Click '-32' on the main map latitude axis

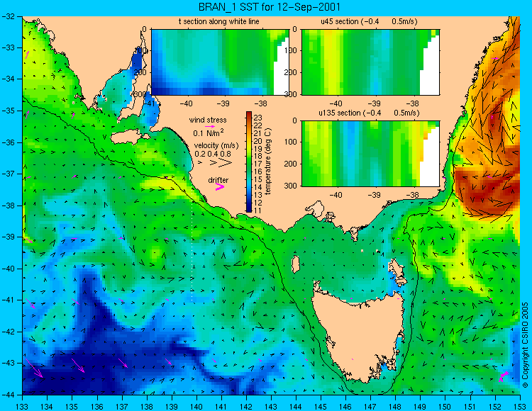[x=9, y=16]
